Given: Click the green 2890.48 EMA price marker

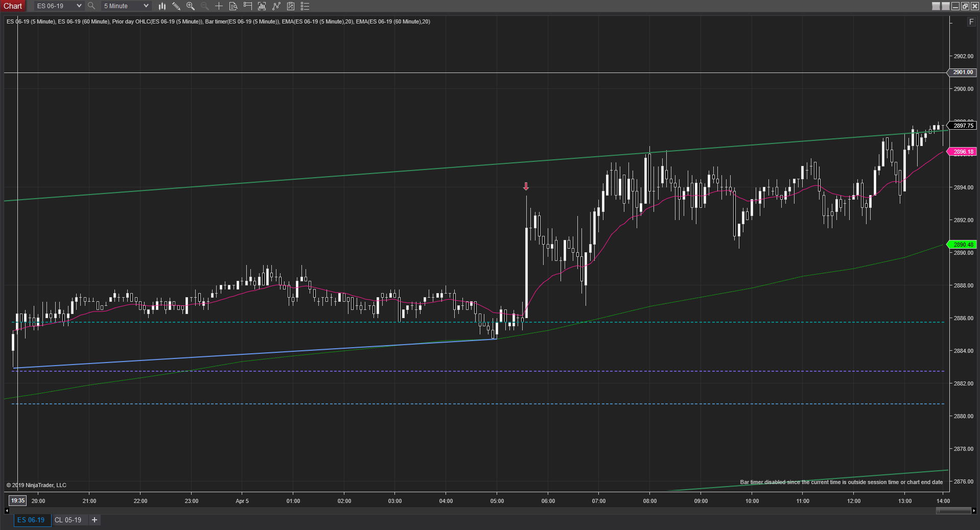Looking at the screenshot, I should click(963, 245).
